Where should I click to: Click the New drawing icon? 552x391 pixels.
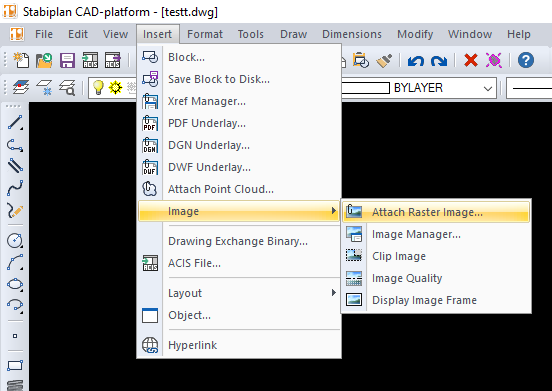(x=21, y=60)
